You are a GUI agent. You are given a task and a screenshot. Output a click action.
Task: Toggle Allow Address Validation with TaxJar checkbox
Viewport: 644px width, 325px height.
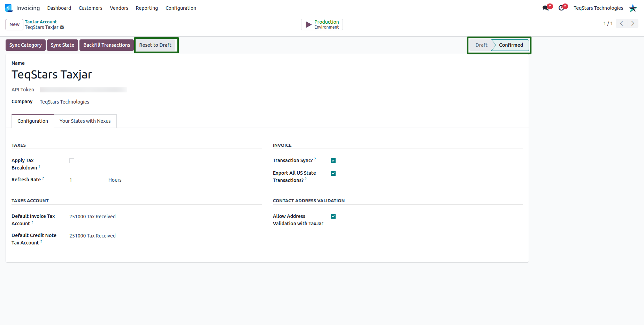tap(333, 216)
